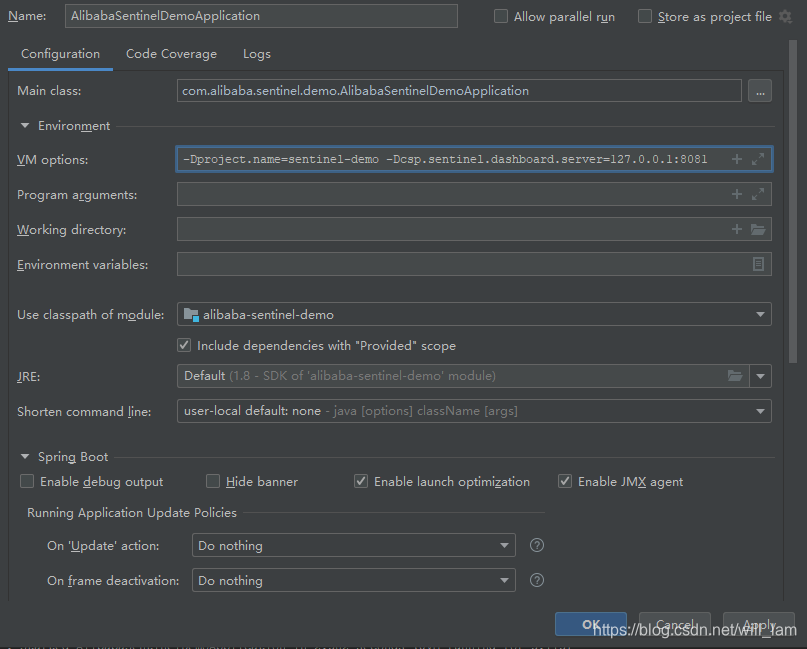Open the Environment variables editor icon
The image size is (807, 649).
758,264
